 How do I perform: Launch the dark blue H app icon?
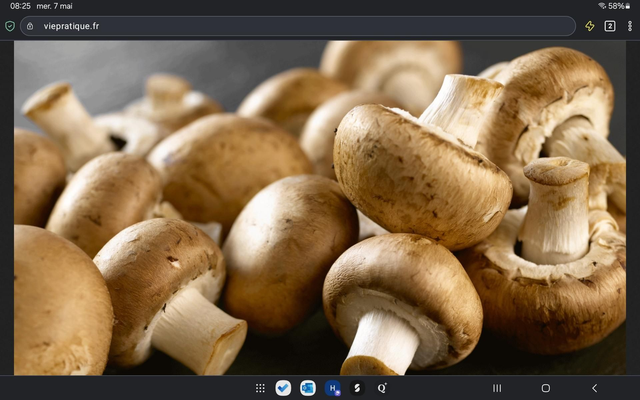[333, 388]
